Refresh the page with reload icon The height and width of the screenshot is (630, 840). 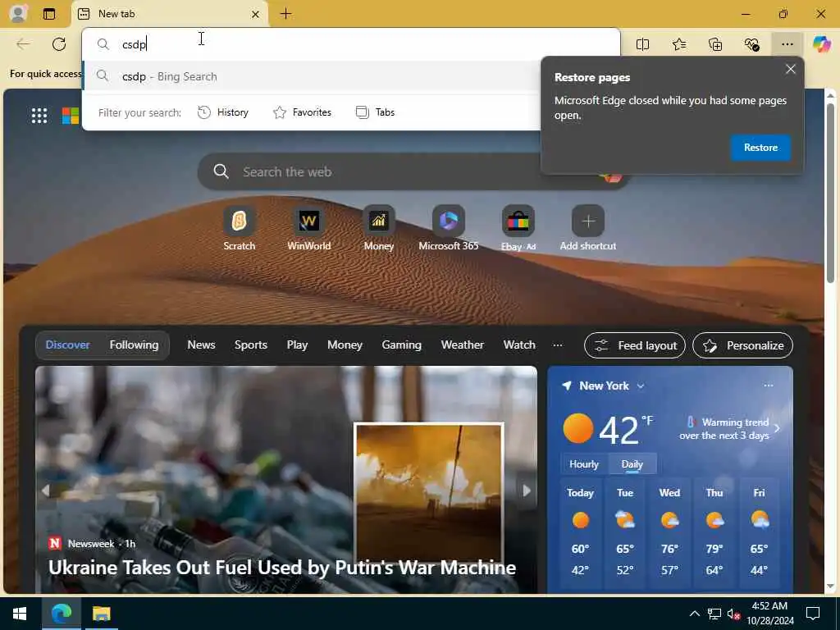point(59,44)
